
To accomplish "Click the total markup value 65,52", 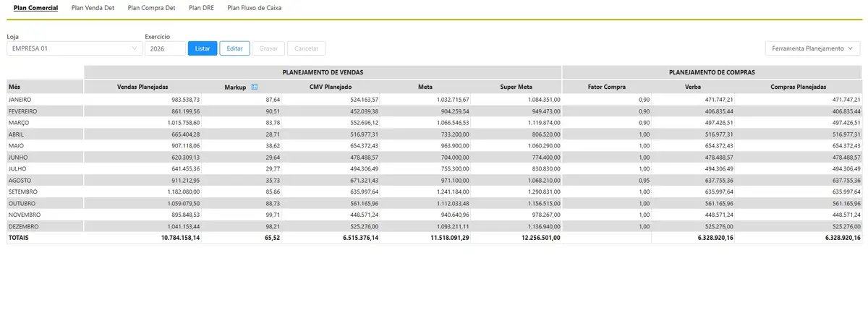I will pyautogui.click(x=273, y=237).
